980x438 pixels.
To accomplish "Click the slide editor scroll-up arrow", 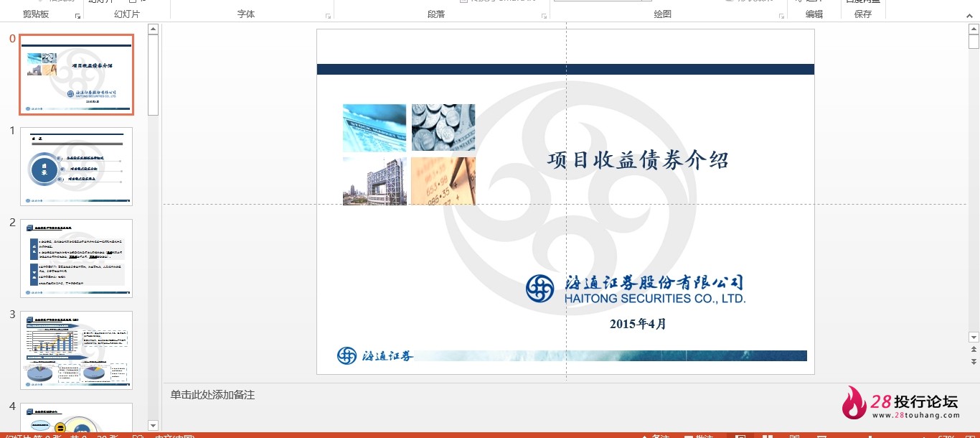I will pyautogui.click(x=974, y=29).
